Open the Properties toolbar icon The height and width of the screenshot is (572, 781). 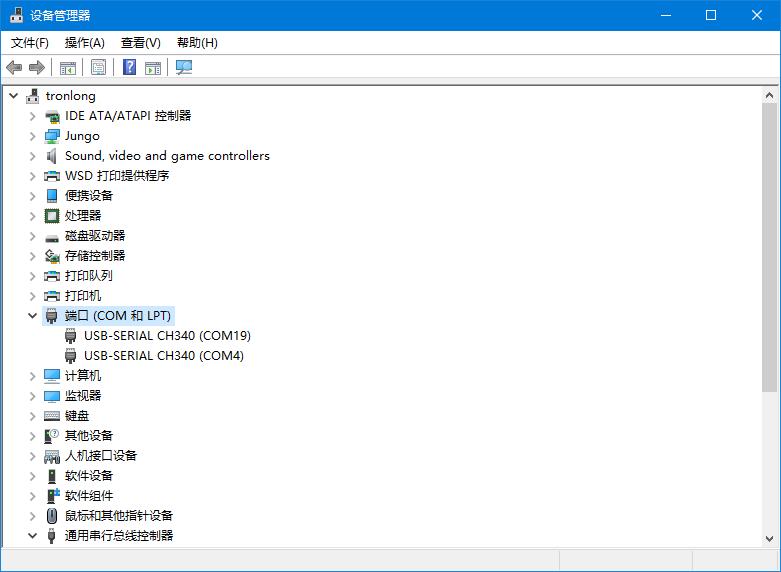99,67
